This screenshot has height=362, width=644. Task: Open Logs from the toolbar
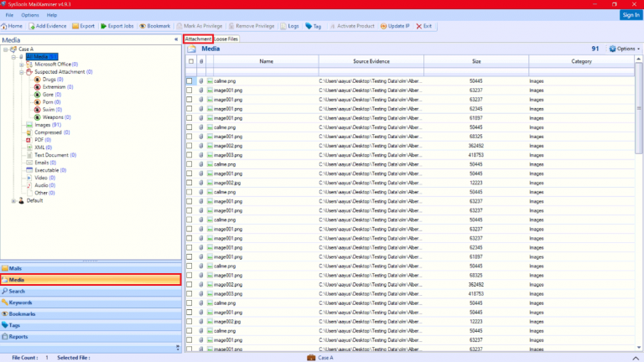coord(289,26)
